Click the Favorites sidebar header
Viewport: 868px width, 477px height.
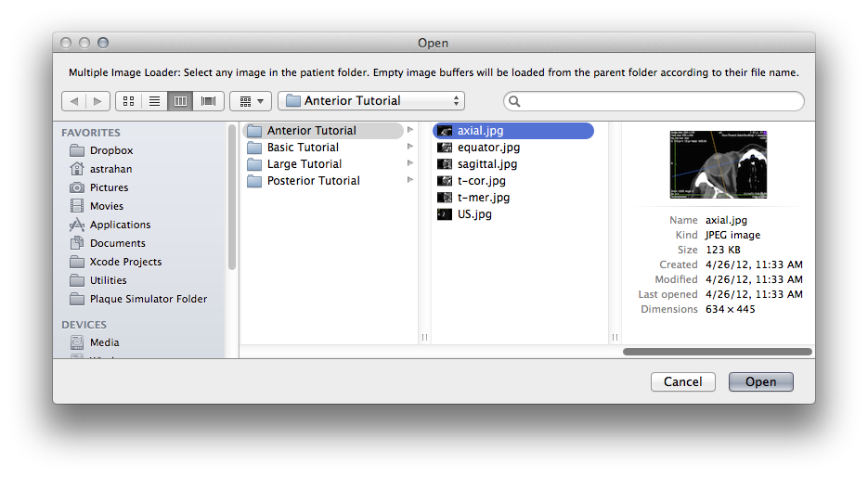[x=91, y=133]
